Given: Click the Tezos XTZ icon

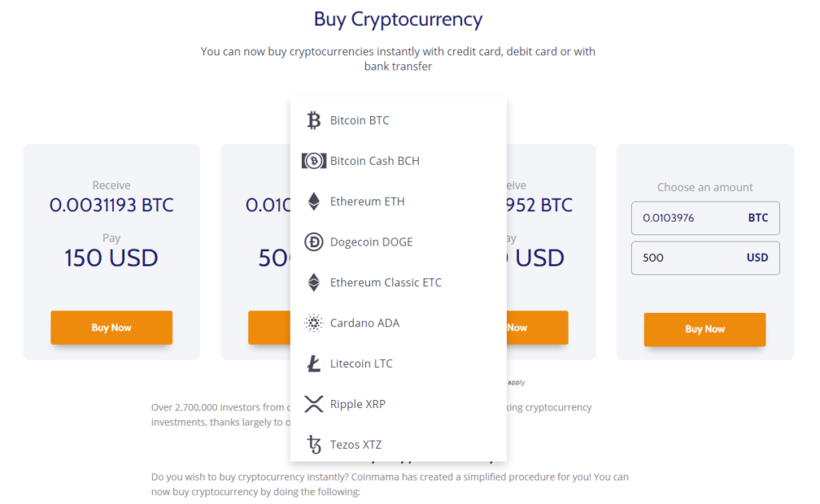Looking at the screenshot, I should 314,445.
